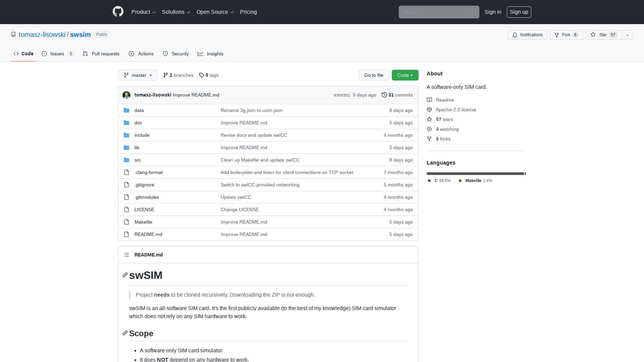Expand the star lists dropdown arrow
This screenshot has width=644, height=362.
628,35
